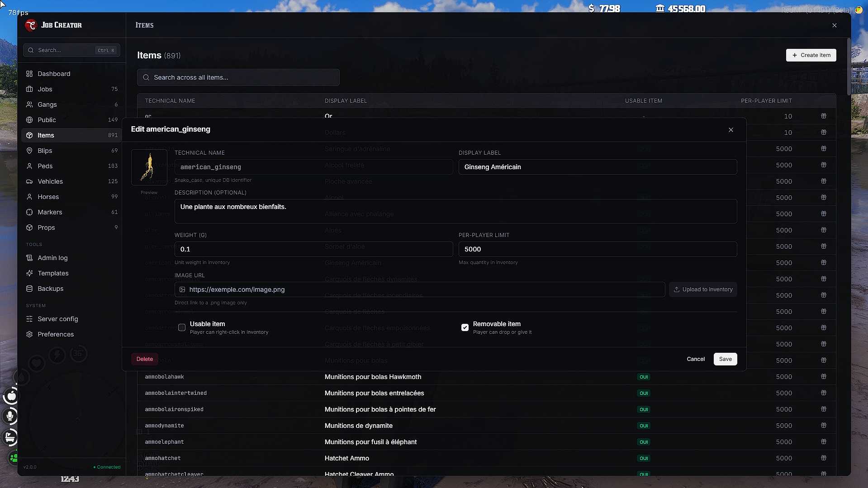Click the Connected status indicator
Image resolution: width=868 pixels, height=488 pixels.
pyautogui.click(x=107, y=467)
